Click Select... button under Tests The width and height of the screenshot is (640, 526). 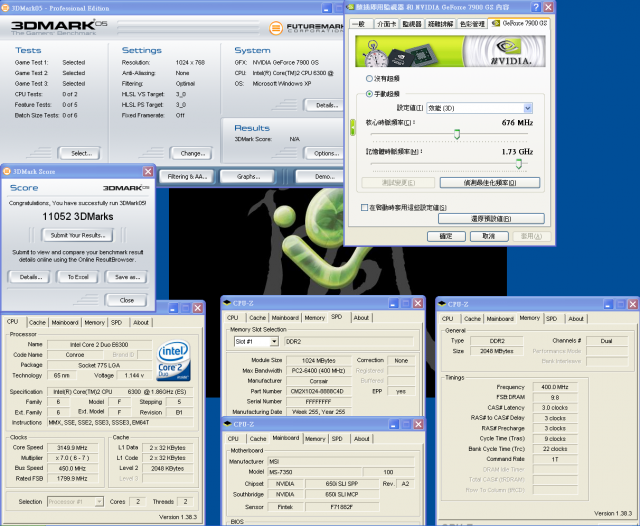tap(81, 153)
